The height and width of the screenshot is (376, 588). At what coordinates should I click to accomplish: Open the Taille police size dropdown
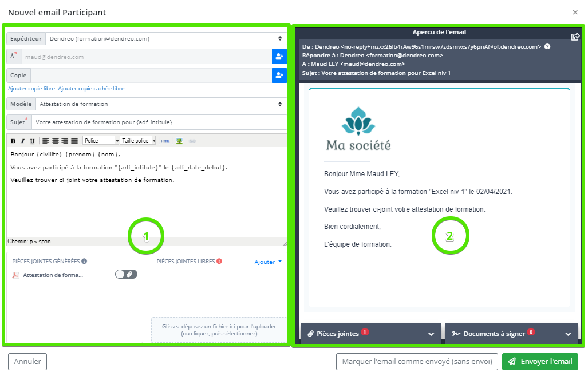point(137,141)
